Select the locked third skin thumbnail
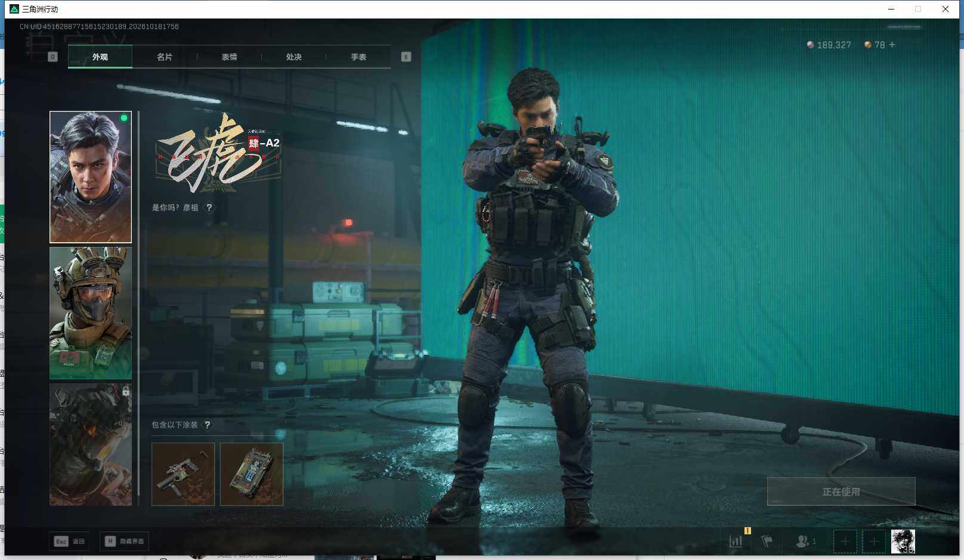 click(91, 445)
